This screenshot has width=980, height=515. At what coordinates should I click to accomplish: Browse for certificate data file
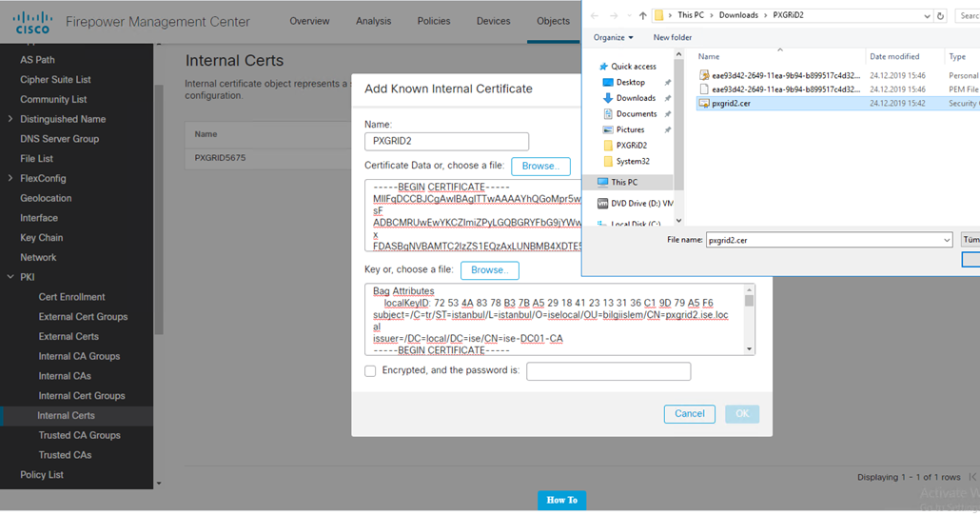click(x=540, y=167)
